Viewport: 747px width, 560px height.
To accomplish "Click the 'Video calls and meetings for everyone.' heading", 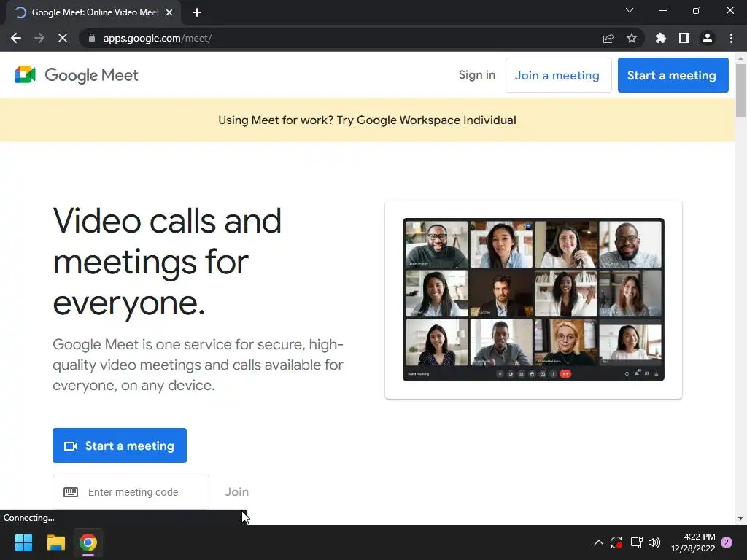I will point(167,262).
